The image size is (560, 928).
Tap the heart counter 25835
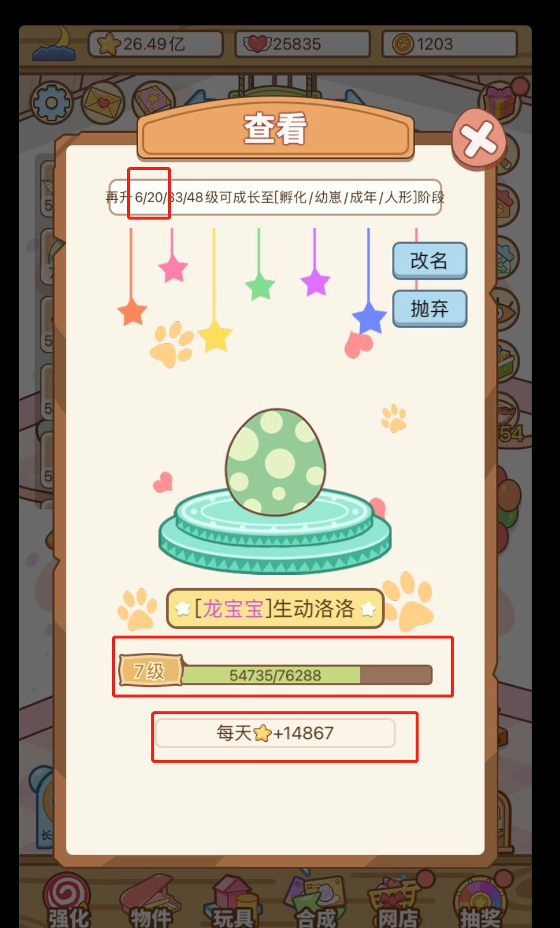pos(303,44)
